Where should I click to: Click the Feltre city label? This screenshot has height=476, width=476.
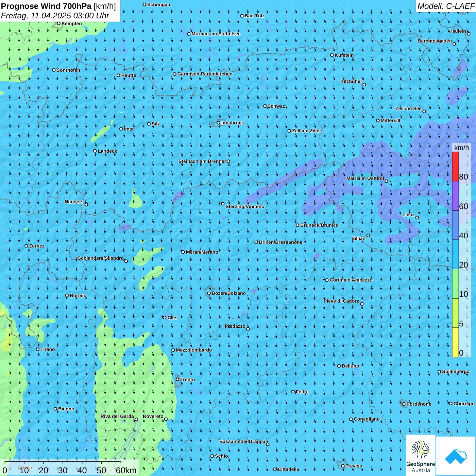[302, 392]
